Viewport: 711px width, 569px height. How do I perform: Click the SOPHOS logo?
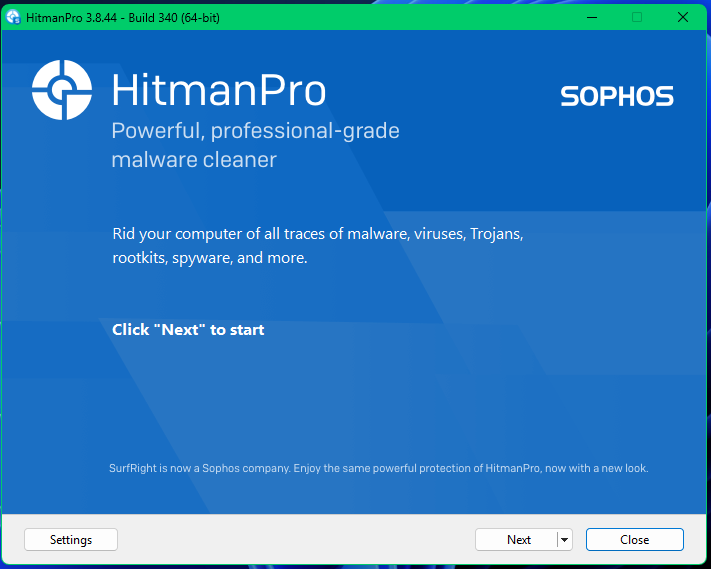[617, 96]
